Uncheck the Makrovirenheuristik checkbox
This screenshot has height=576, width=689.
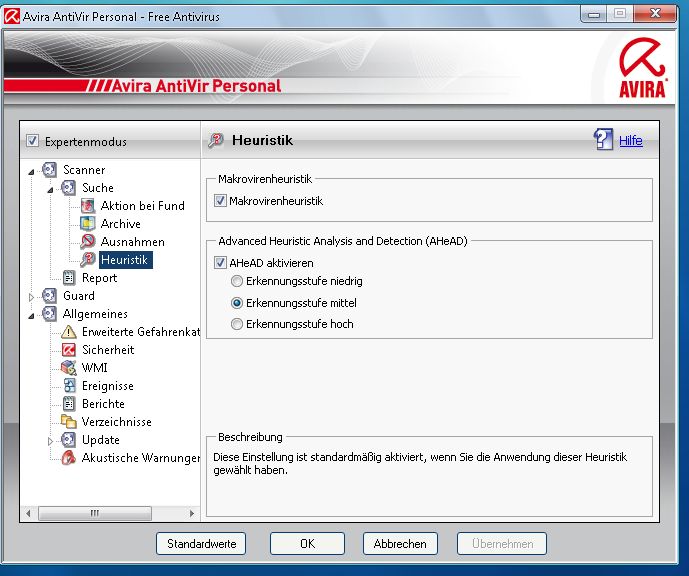pos(221,201)
